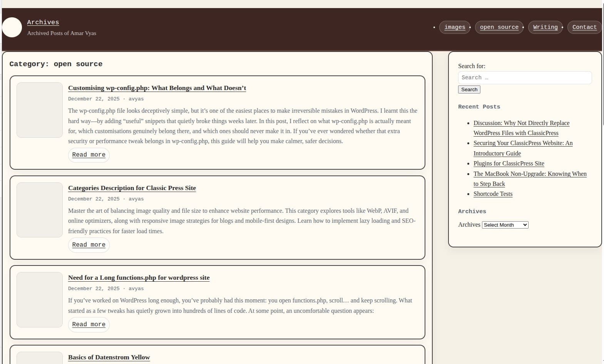Viewport: 604px width, 364px height.
Task: Open recent post Plugins for ClassicPress Site
Action: pos(509,164)
